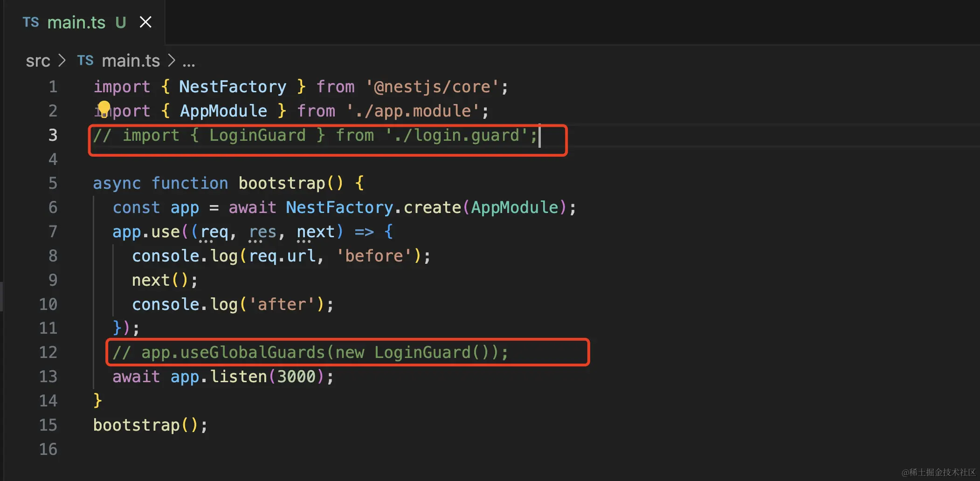This screenshot has width=980, height=481.
Task: Open the src breadcrumb folder
Action: point(38,61)
